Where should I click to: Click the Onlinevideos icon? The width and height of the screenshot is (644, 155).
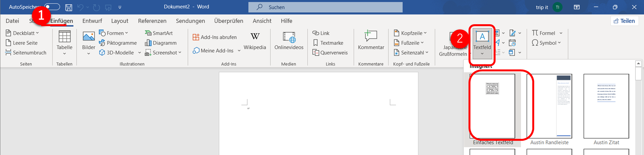289,37
